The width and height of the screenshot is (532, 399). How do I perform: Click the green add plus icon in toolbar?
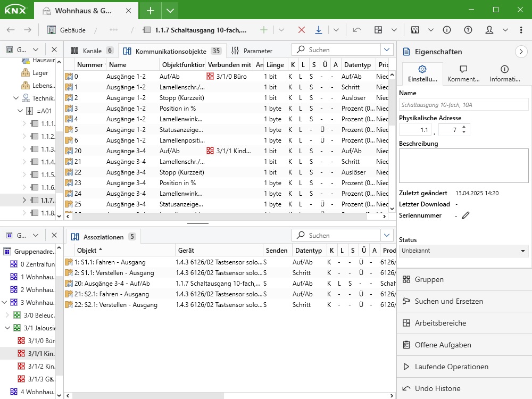[264, 30]
